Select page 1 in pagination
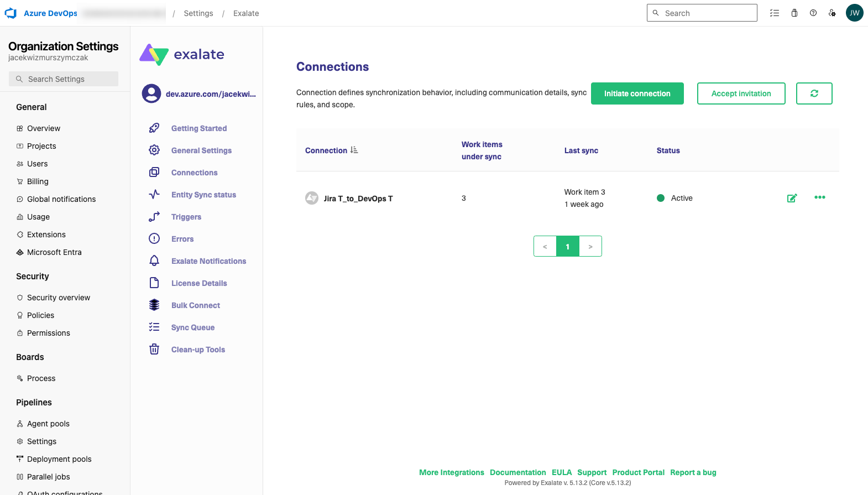The width and height of the screenshot is (868, 495). 568,246
